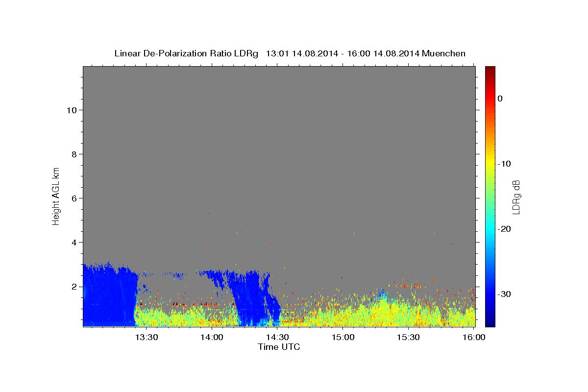This screenshot has width=588, height=392.
Task: Click the 14:30 time tick label
Action: click(277, 337)
